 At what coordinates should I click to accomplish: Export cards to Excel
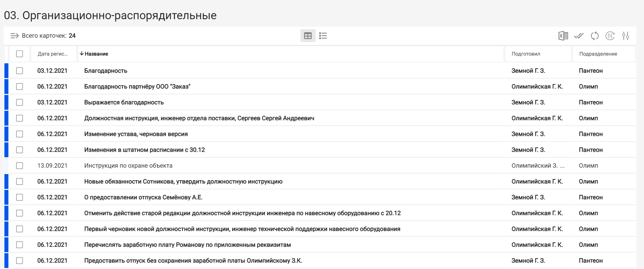coord(563,36)
